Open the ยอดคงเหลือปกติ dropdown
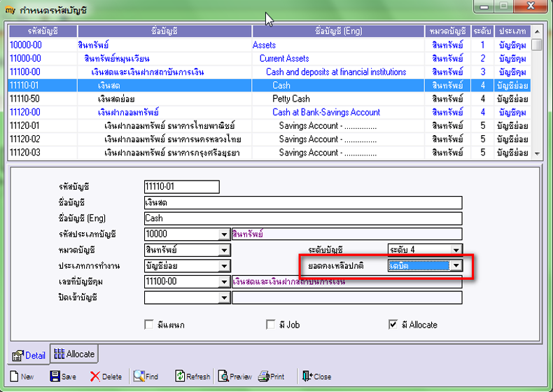Viewport: 553px width, 392px height. [x=456, y=266]
